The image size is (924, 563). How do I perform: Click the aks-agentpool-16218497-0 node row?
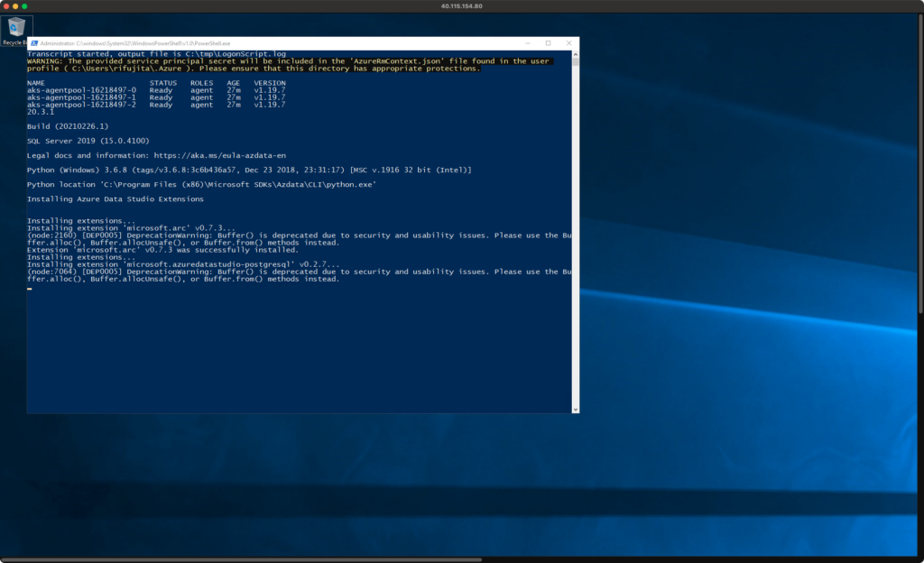(x=156, y=90)
